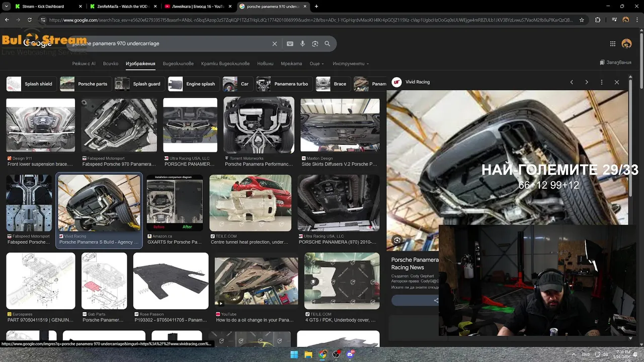Screen dimensions: 644x362
Task: Open Chrome extensions puzzle icon
Action: tap(598, 20)
